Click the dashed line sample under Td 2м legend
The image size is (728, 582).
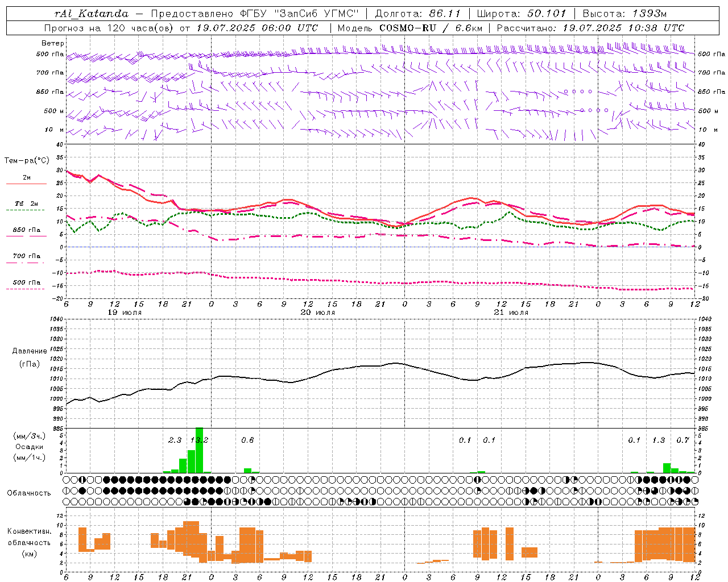pos(26,210)
